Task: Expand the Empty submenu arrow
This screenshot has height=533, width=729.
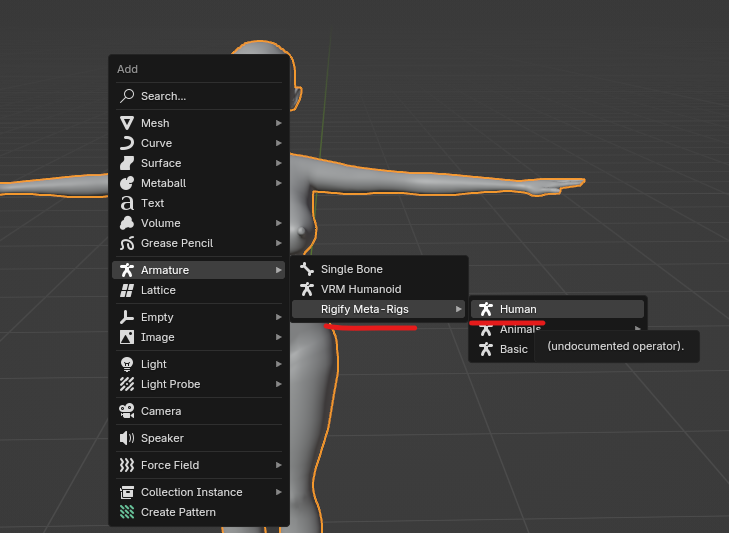Action: [x=278, y=317]
